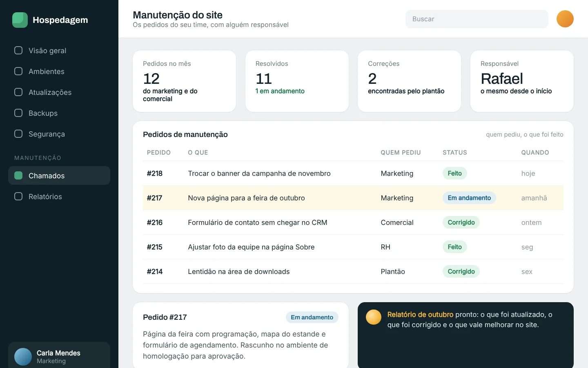
Task: Select request number #217 in the table
Action: 155,198
